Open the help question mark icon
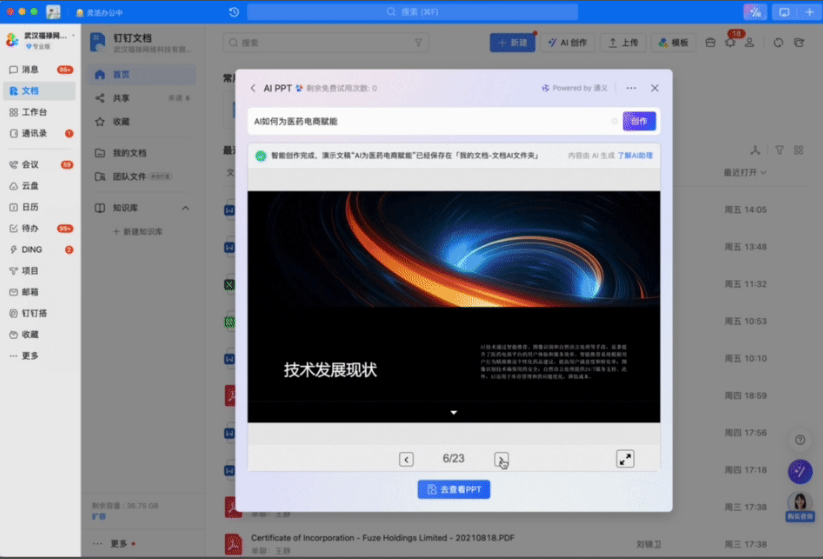 pyautogui.click(x=799, y=440)
